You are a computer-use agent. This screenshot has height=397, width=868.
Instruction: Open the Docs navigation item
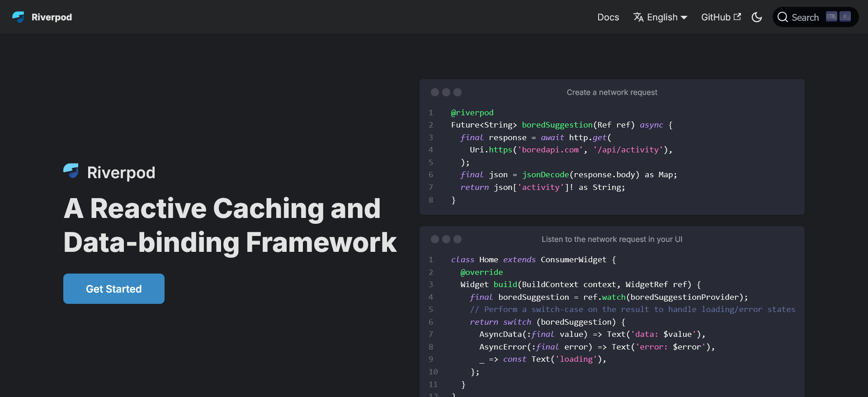[608, 17]
